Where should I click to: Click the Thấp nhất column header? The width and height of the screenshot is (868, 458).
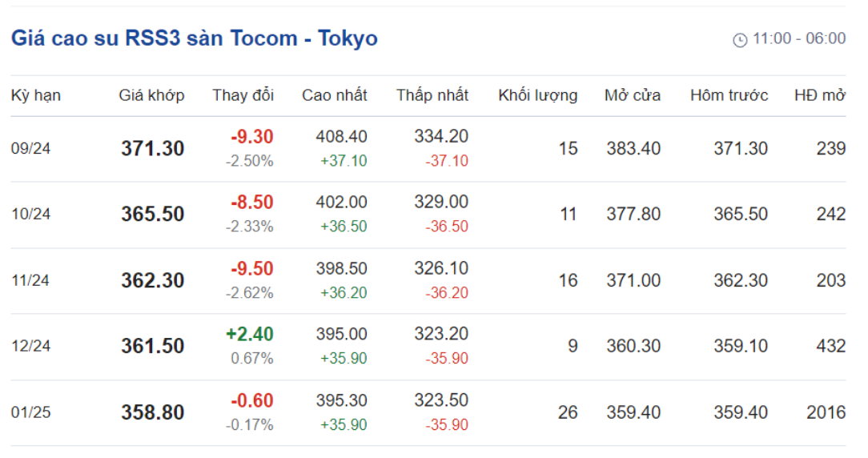point(432,95)
